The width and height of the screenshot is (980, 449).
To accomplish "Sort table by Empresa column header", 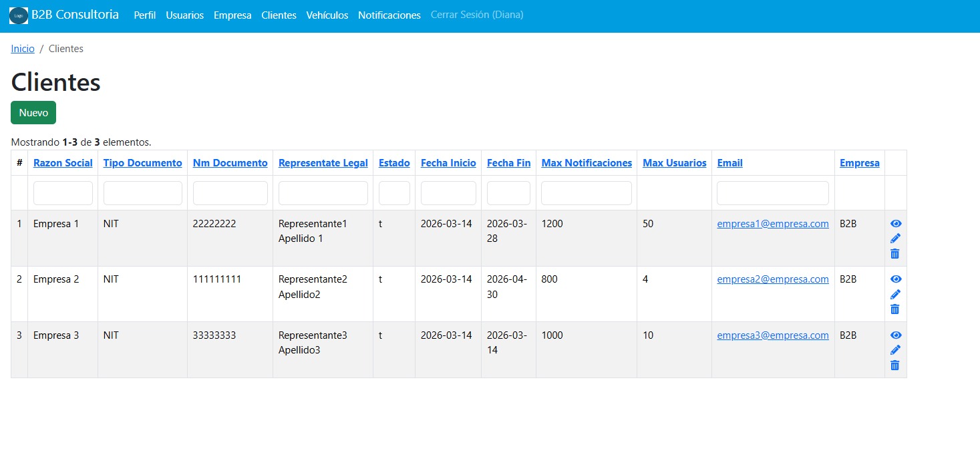I will (860, 163).
